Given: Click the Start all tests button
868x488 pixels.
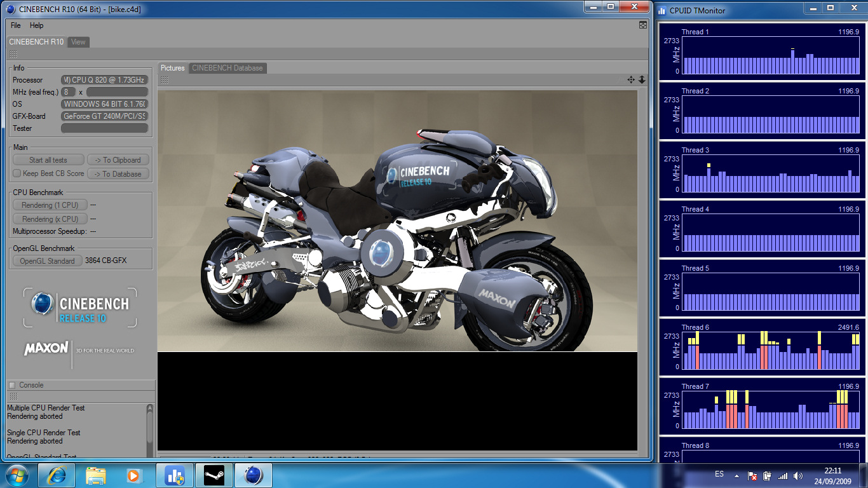Looking at the screenshot, I should [x=48, y=160].
